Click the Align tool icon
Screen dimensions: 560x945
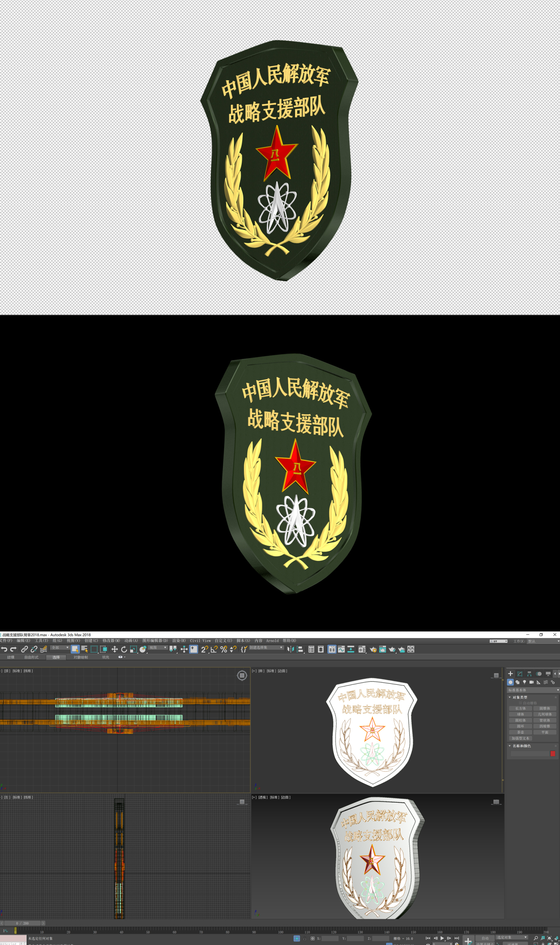[x=300, y=649]
